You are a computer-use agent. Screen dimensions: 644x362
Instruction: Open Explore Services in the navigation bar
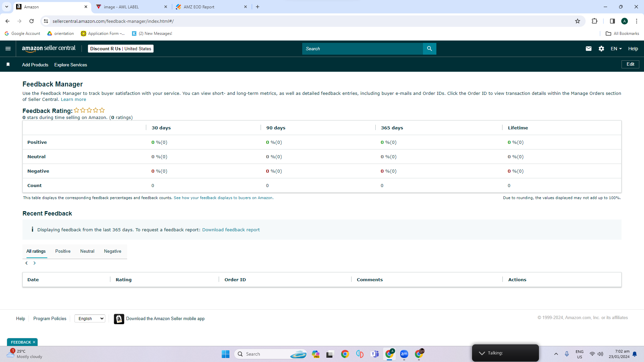[x=71, y=65]
